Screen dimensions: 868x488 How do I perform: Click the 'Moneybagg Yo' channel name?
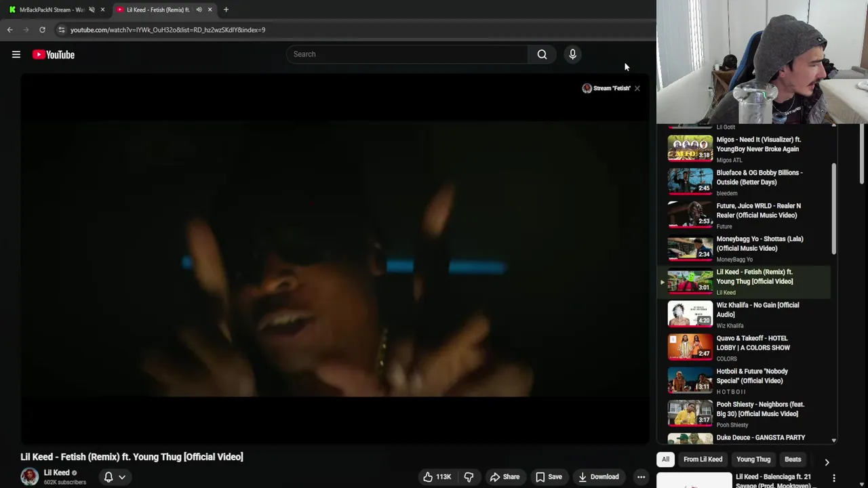point(734,260)
